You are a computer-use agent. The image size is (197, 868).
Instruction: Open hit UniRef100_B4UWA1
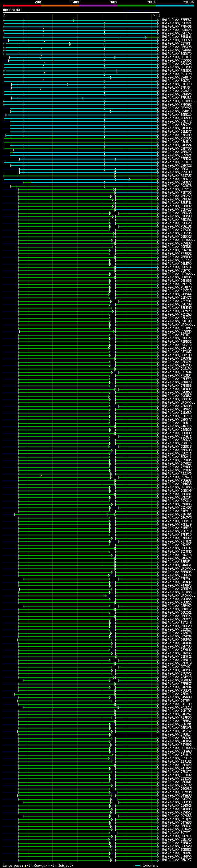177,37
